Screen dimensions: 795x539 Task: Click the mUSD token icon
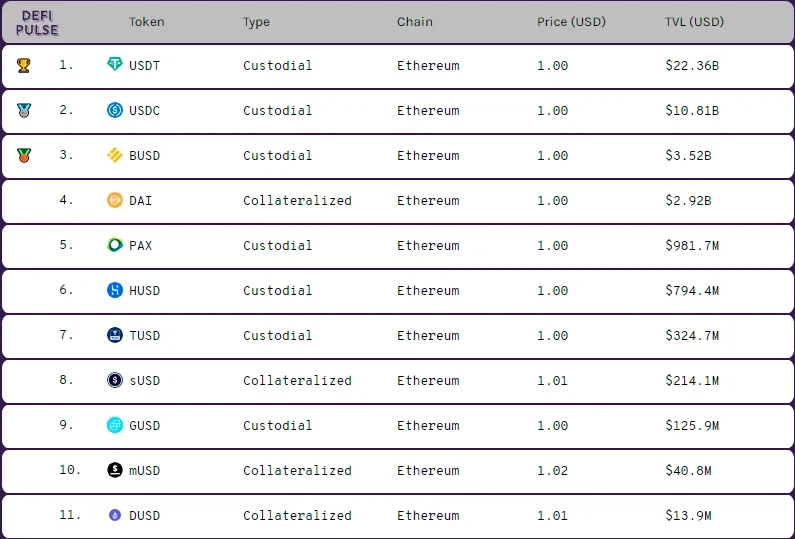pyautogui.click(x=115, y=470)
